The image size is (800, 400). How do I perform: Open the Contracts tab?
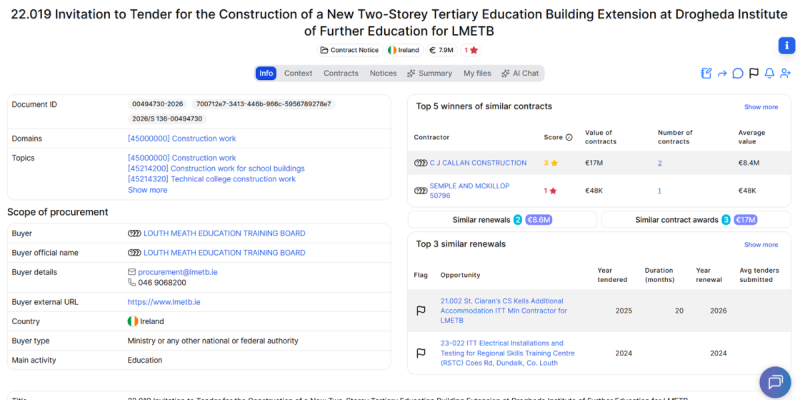click(341, 73)
